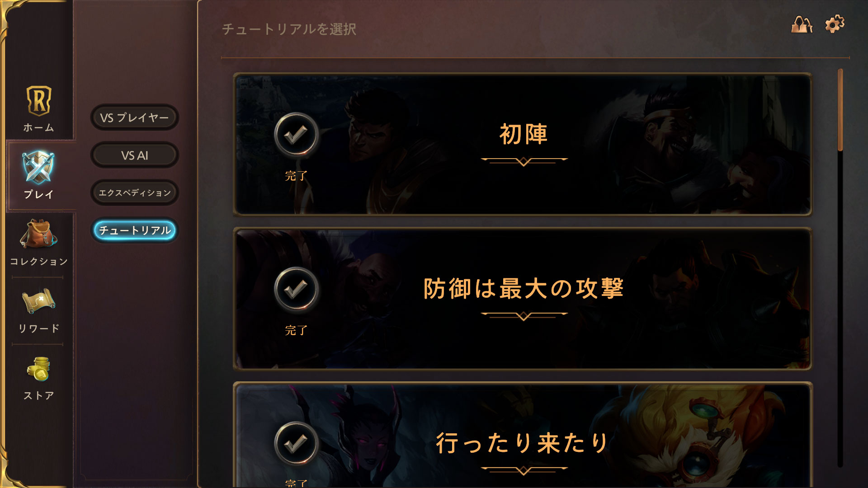Switch to VS プレイヤー mode tab
The height and width of the screenshot is (488, 868).
tap(135, 117)
